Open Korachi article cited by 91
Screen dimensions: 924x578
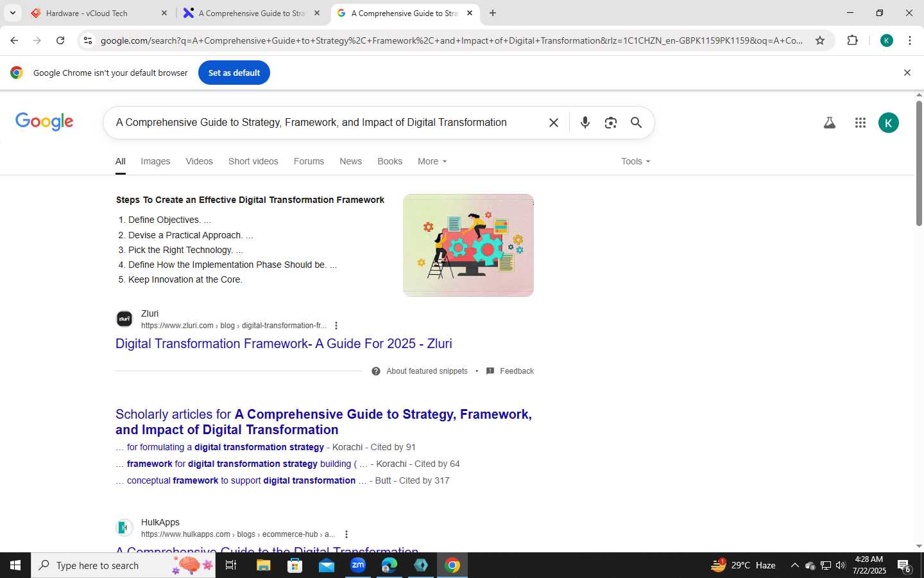225,447
